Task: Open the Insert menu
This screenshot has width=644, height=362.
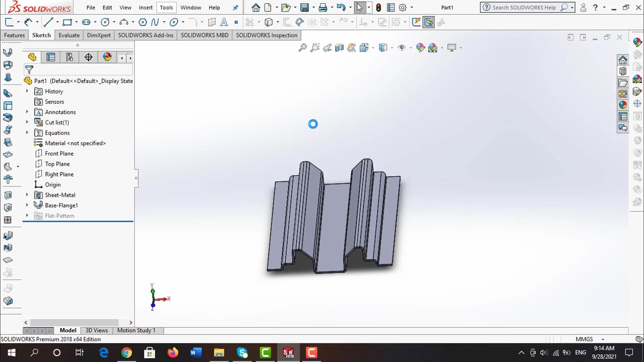Action: 146,7
